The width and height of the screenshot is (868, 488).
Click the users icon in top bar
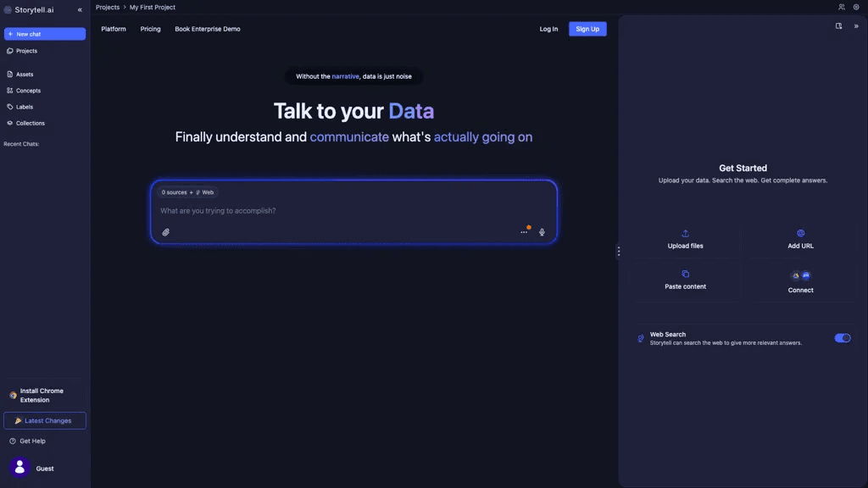(x=842, y=7)
